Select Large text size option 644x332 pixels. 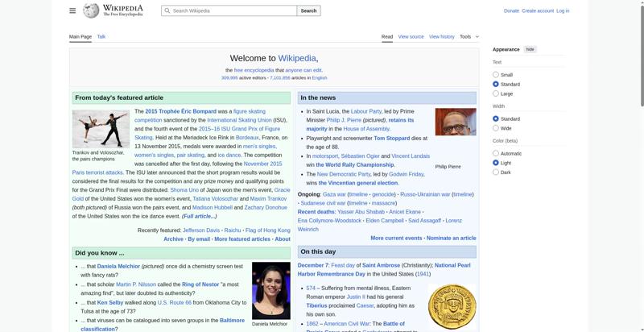(x=496, y=93)
